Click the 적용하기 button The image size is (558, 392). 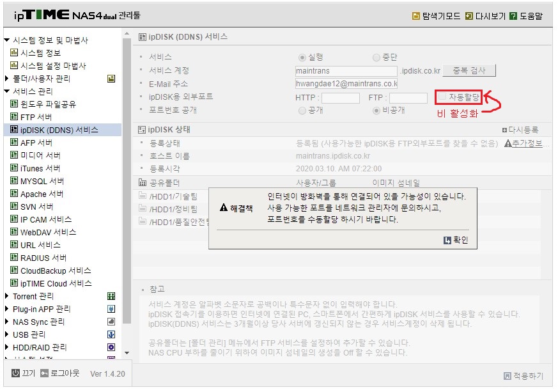click(524, 376)
